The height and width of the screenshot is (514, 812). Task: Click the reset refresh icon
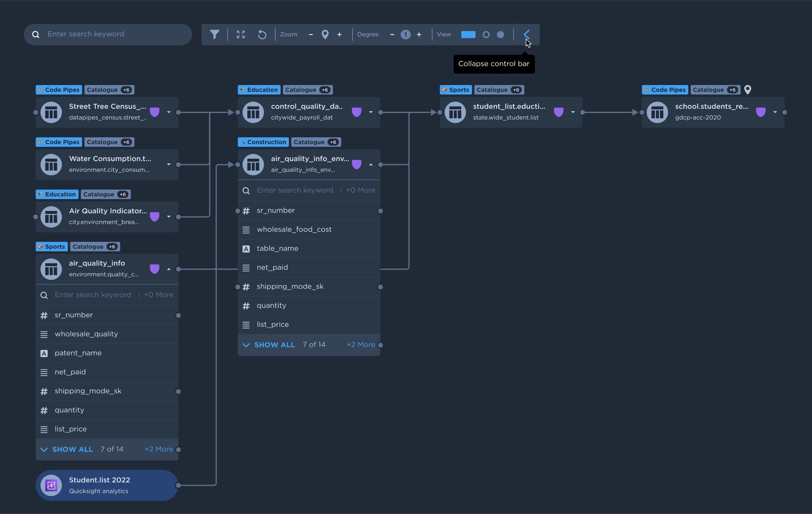coord(262,34)
